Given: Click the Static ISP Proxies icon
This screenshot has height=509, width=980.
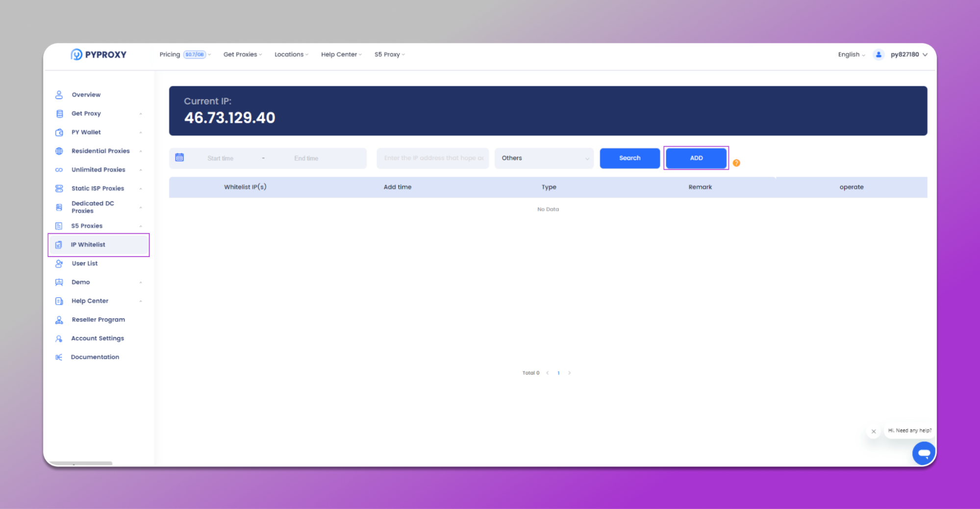Looking at the screenshot, I should pyautogui.click(x=59, y=188).
